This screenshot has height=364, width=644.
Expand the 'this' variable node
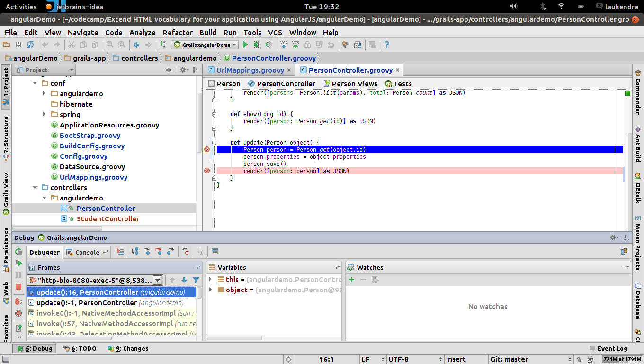click(211, 280)
